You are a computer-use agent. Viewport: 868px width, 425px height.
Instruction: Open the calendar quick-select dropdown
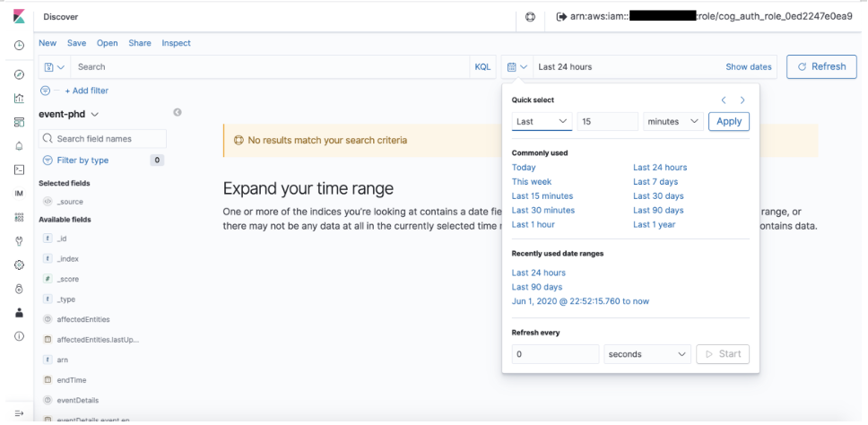pyautogui.click(x=517, y=67)
